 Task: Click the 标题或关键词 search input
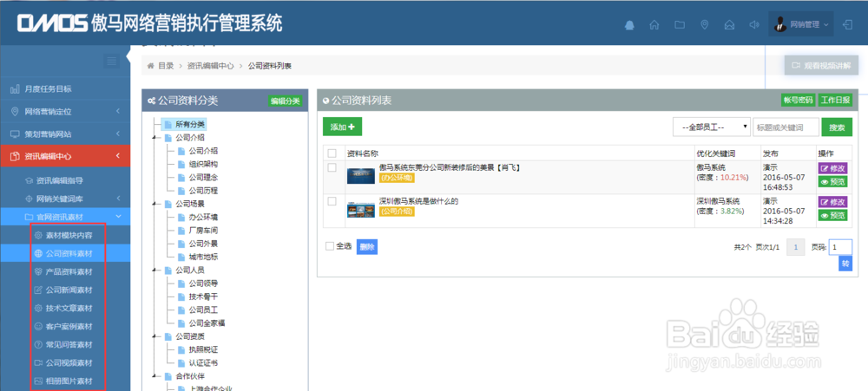pos(786,127)
